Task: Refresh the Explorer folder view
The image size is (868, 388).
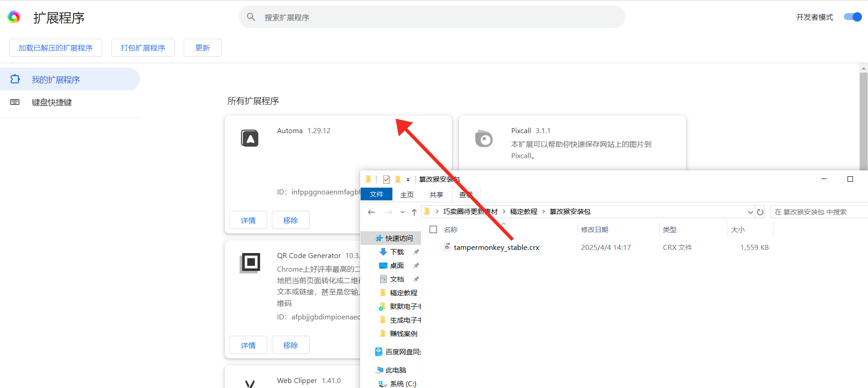Action: point(760,212)
